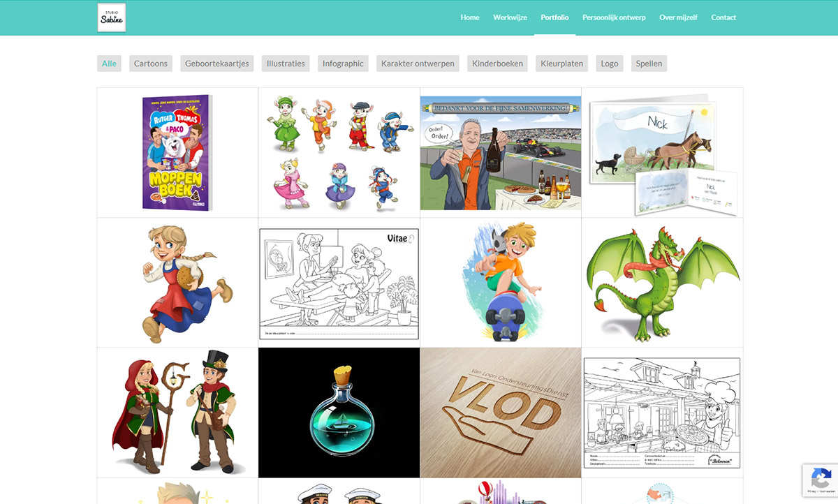Select the Karakter ontwerpen filter
Screen dimensions: 838x504
(x=417, y=63)
